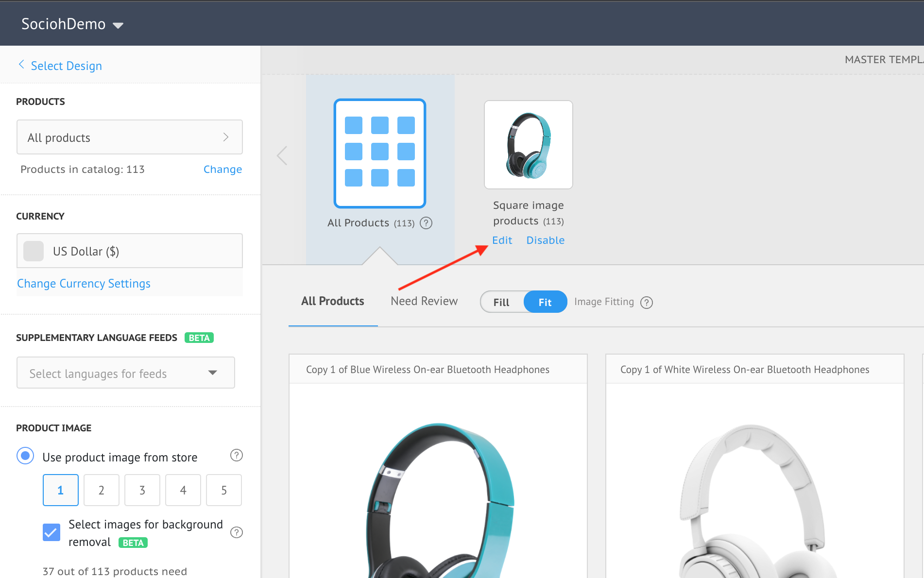
Task: Click the left carousel arrow
Action: (x=282, y=156)
